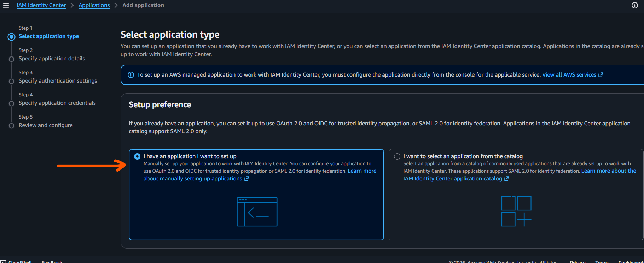Go to Applications breadcrumb
This screenshot has width=644, height=263.
click(94, 5)
